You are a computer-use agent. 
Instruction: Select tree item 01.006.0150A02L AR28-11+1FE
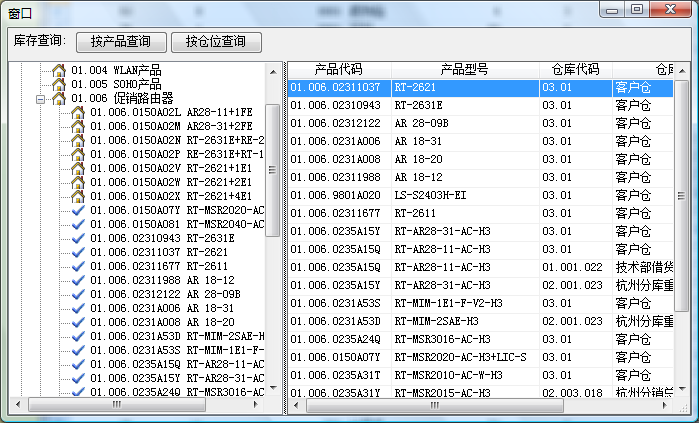click(171, 112)
